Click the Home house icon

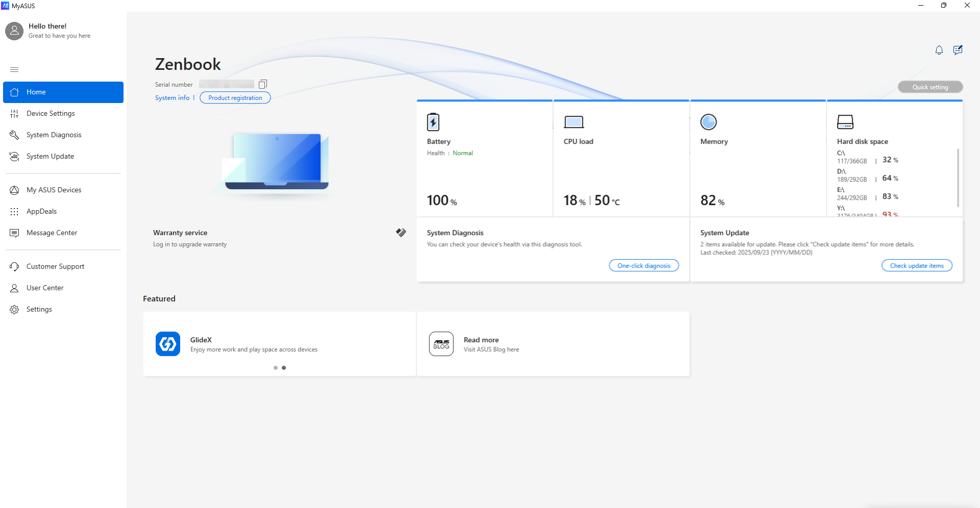[14, 92]
